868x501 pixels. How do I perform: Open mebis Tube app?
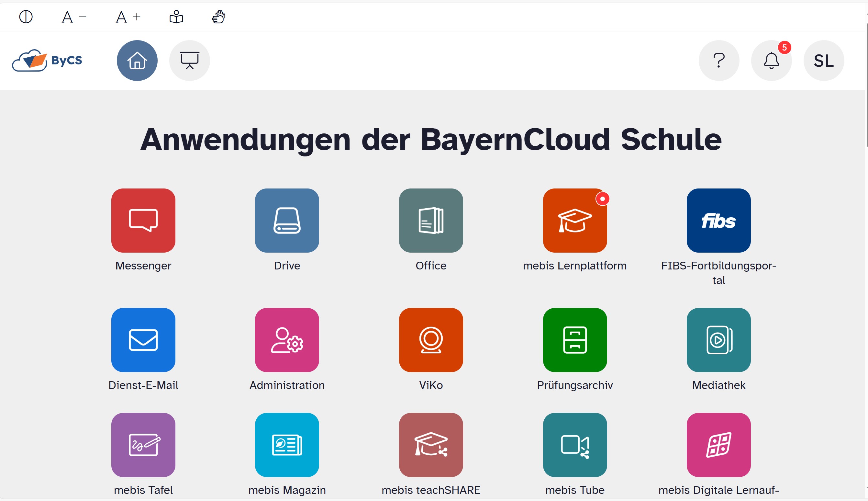click(x=574, y=445)
